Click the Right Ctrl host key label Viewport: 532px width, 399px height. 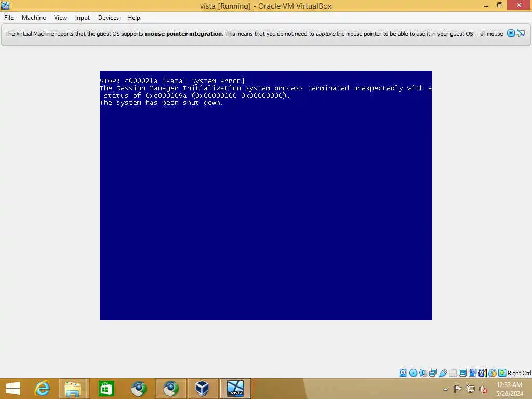(519, 373)
